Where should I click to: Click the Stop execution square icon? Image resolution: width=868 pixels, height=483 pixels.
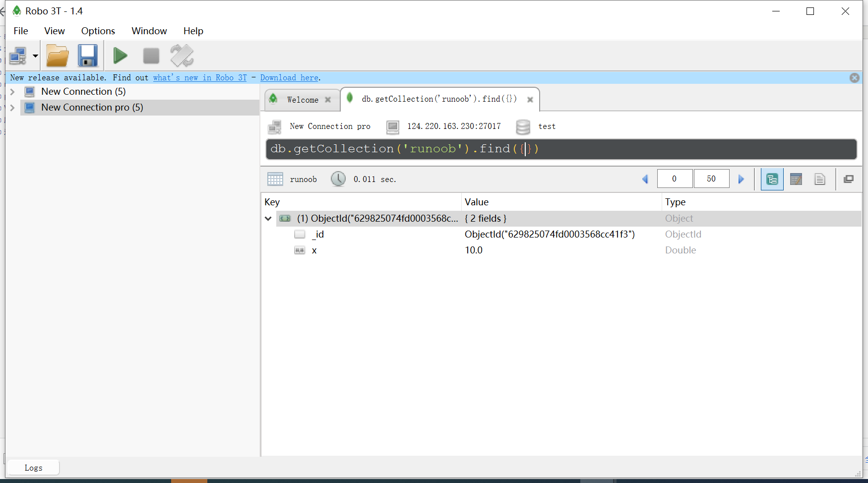(x=151, y=56)
